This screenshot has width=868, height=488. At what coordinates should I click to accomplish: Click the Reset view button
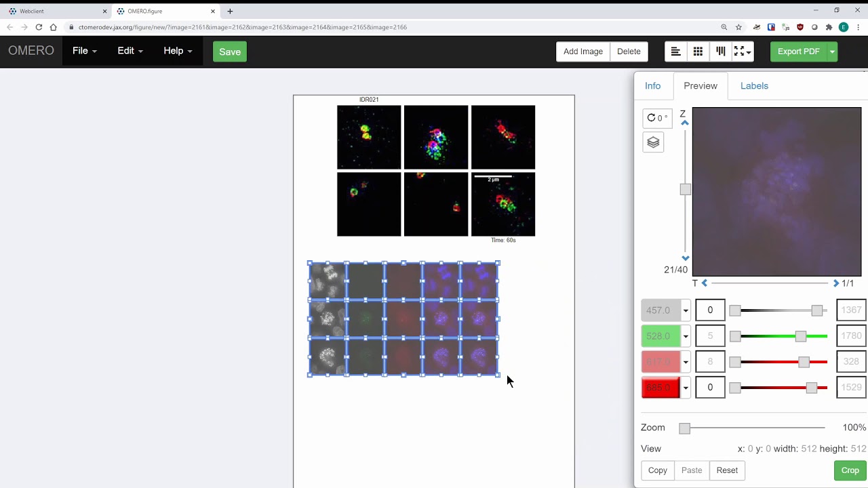(727, 470)
